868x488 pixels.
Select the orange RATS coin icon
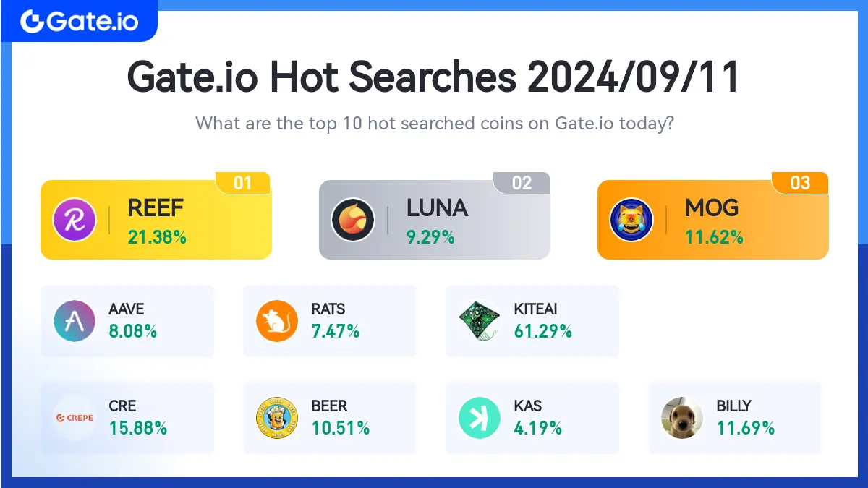pyautogui.click(x=277, y=321)
